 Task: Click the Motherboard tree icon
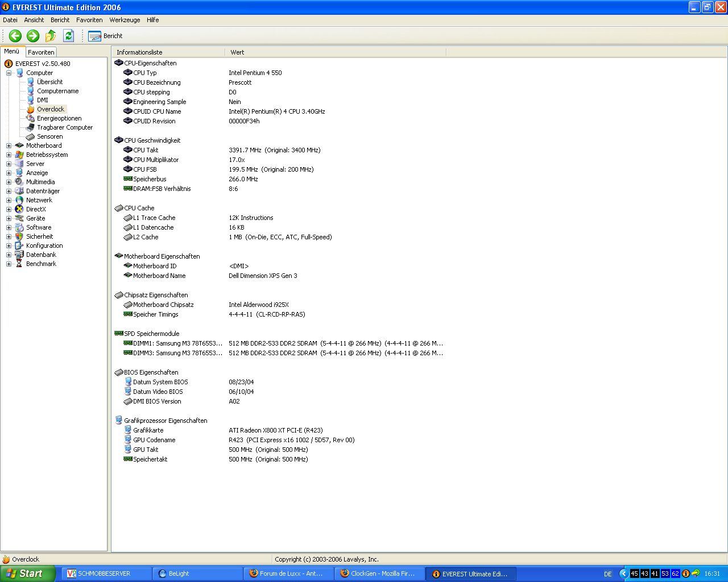click(19, 145)
